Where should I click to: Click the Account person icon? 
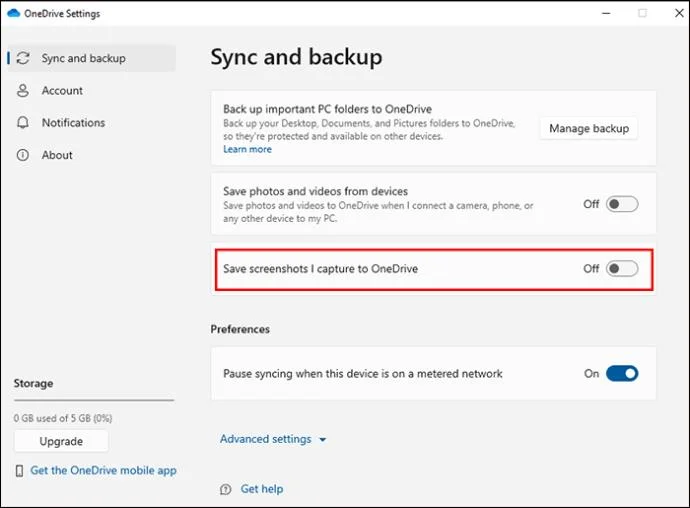click(22, 90)
